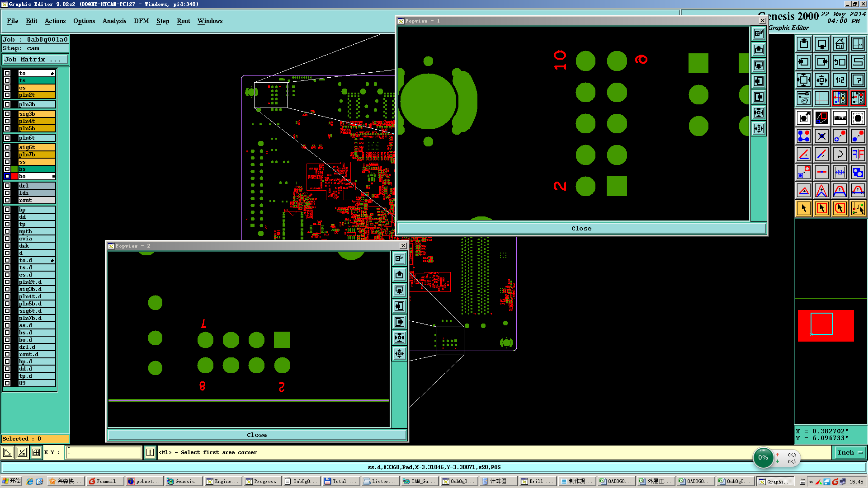The width and height of the screenshot is (868, 488).
Task: Open the tools and palette settings icon
Action: click(804, 98)
